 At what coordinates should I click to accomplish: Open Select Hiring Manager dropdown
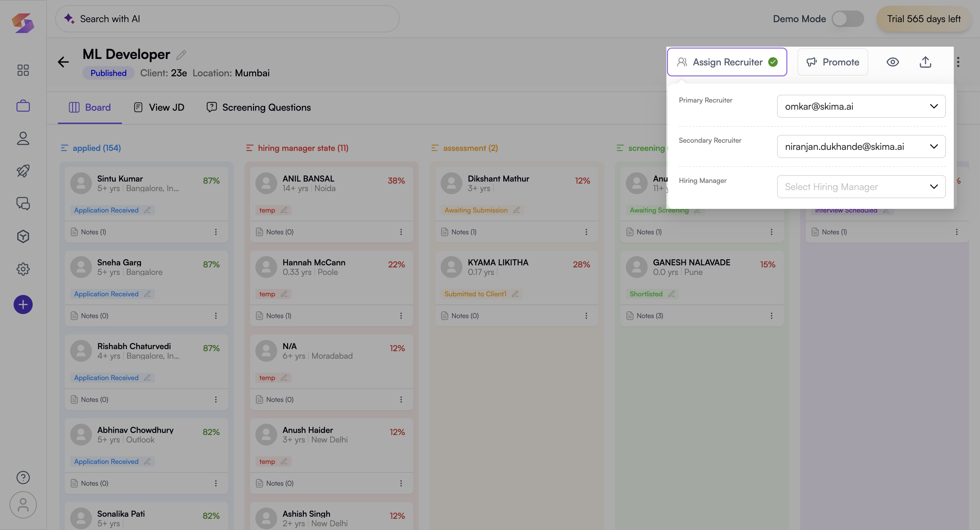(x=861, y=186)
